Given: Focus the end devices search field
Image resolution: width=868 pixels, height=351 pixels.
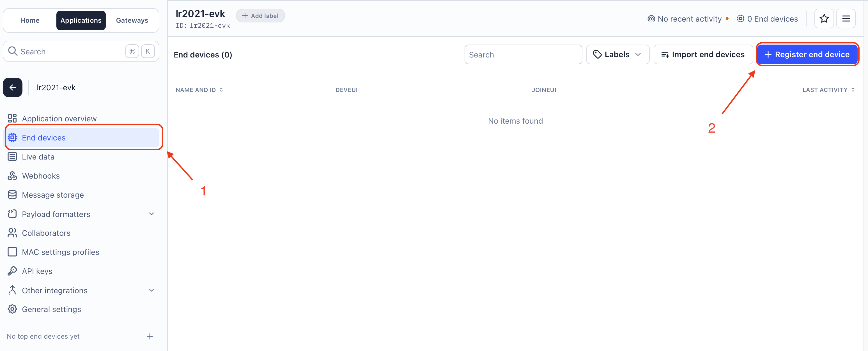Looking at the screenshot, I should point(523,55).
